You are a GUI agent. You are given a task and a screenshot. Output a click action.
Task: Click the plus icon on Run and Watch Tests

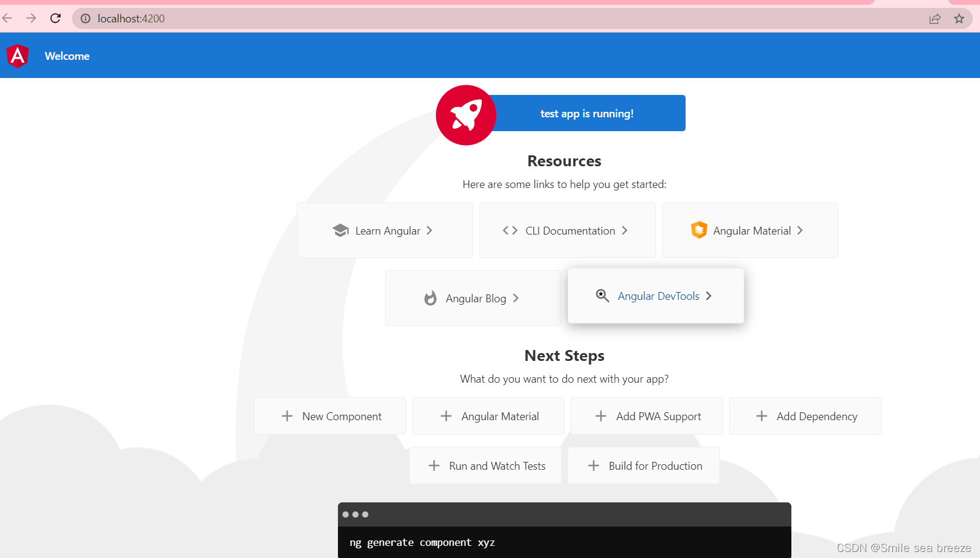[x=434, y=466]
